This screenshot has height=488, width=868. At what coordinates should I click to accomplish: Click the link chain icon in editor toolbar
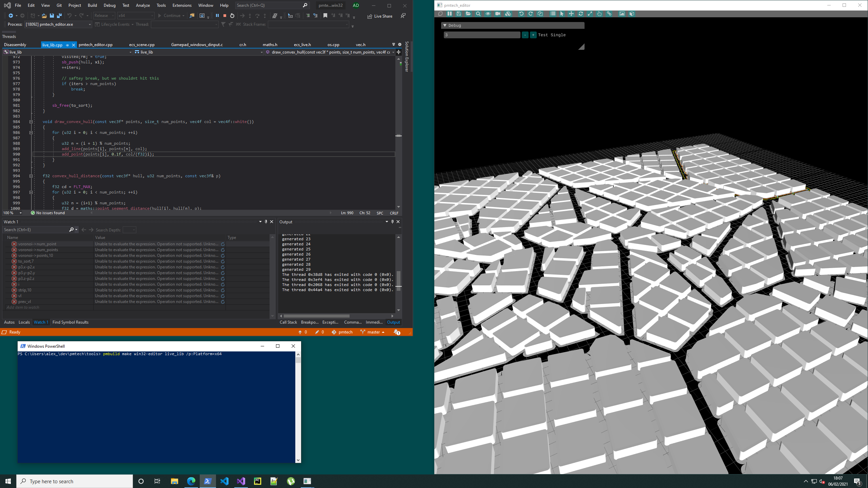[609, 14]
